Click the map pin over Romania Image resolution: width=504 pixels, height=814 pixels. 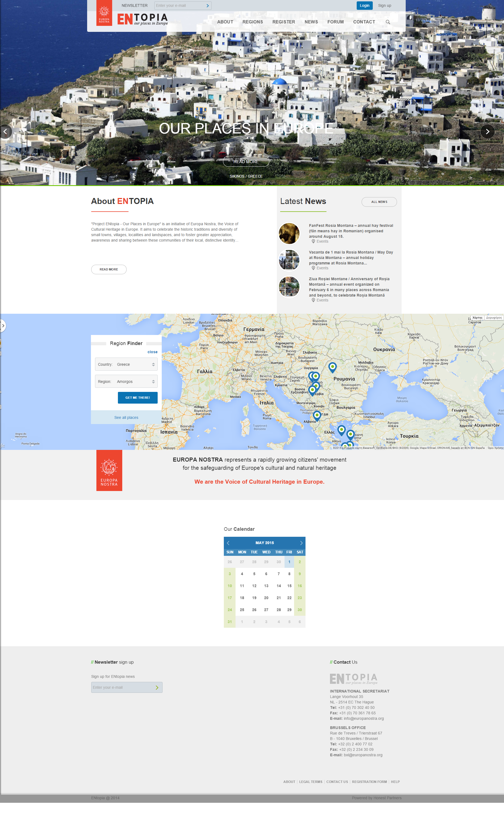pos(332,367)
